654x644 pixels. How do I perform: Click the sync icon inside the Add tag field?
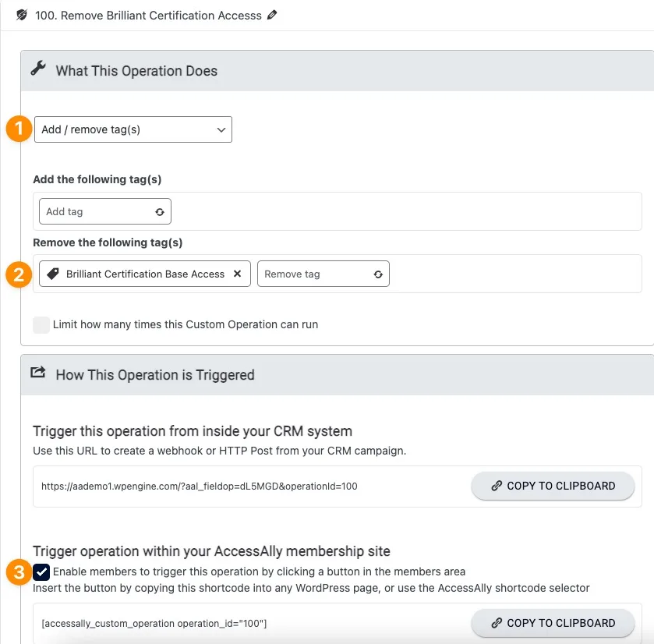pyautogui.click(x=159, y=211)
